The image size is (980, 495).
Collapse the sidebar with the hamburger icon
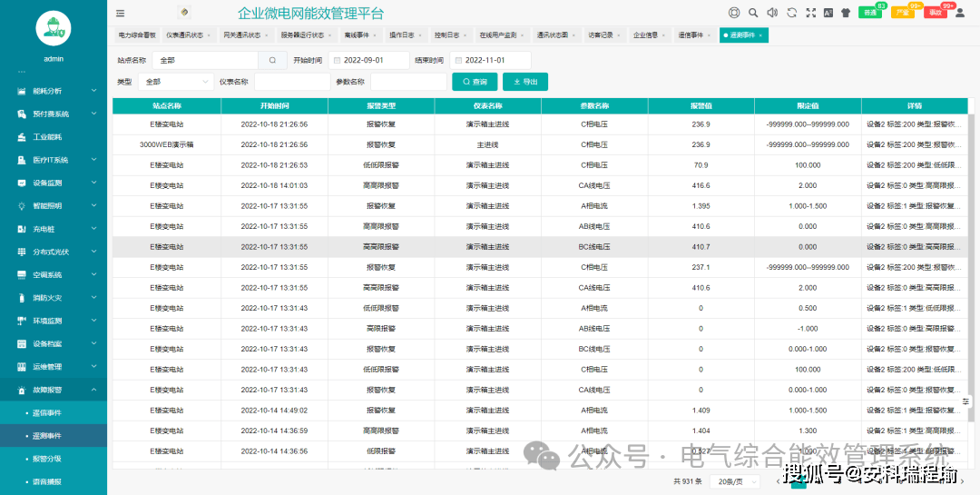tap(121, 14)
